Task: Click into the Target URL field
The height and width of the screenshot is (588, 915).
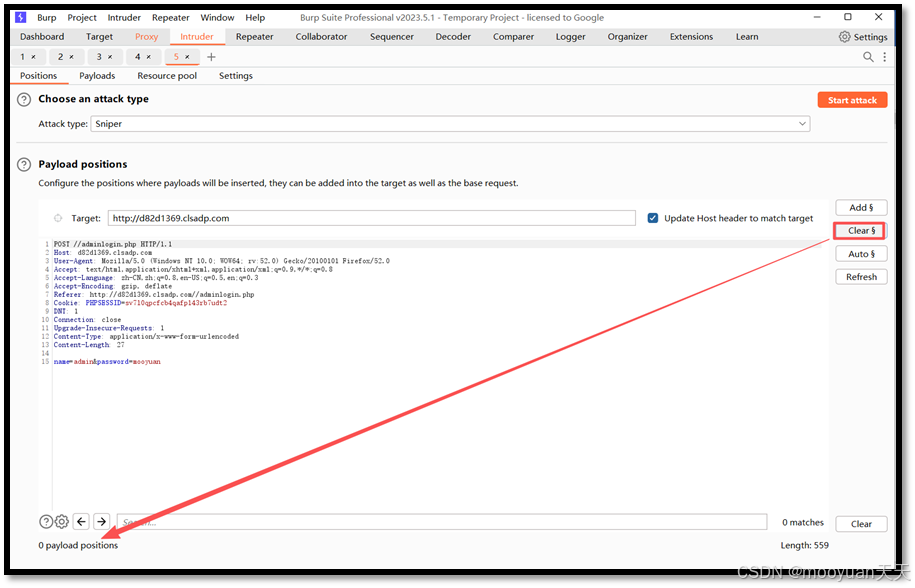Action: [372, 218]
